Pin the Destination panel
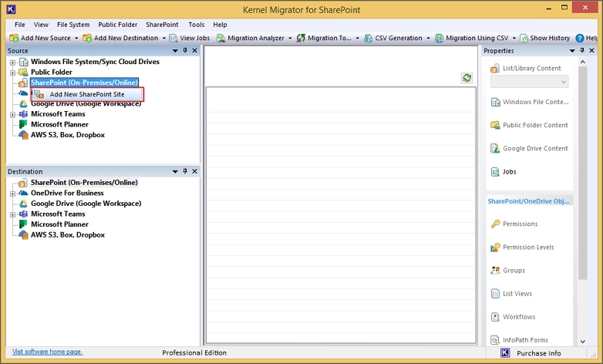This screenshot has height=364, width=603. click(185, 171)
